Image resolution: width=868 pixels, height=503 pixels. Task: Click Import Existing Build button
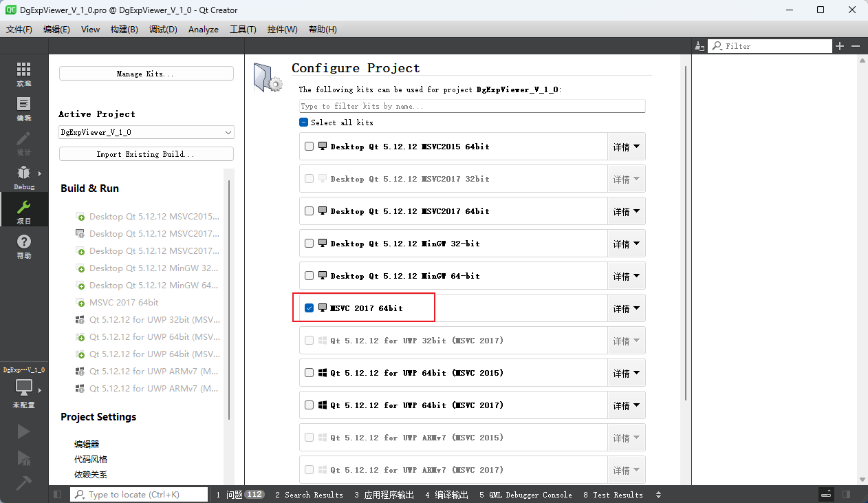[x=147, y=154]
